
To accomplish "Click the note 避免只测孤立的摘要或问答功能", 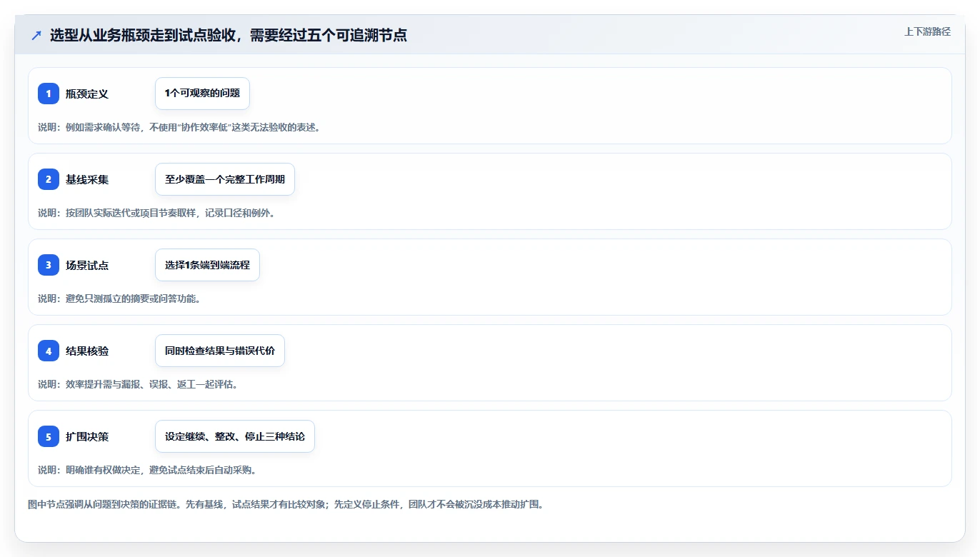I will tap(119, 298).
